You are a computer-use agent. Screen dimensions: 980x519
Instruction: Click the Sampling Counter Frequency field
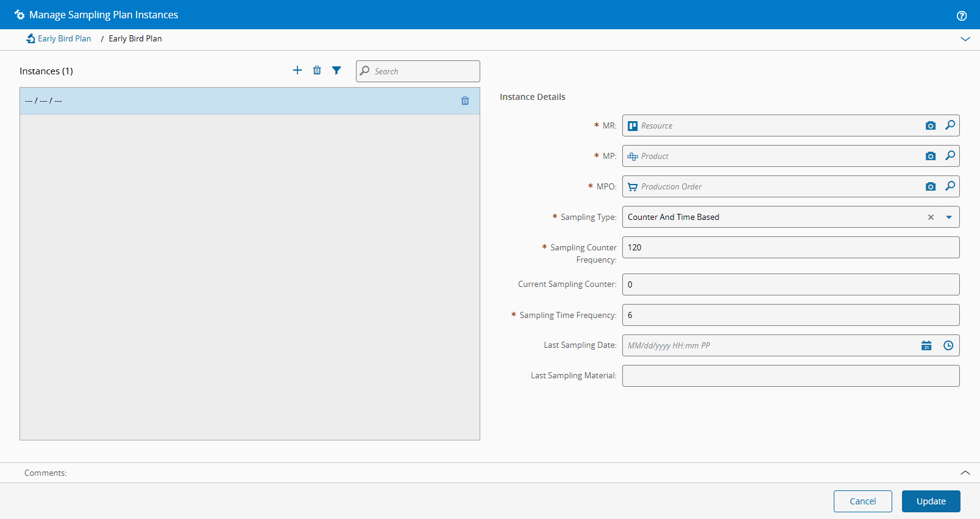coord(790,247)
